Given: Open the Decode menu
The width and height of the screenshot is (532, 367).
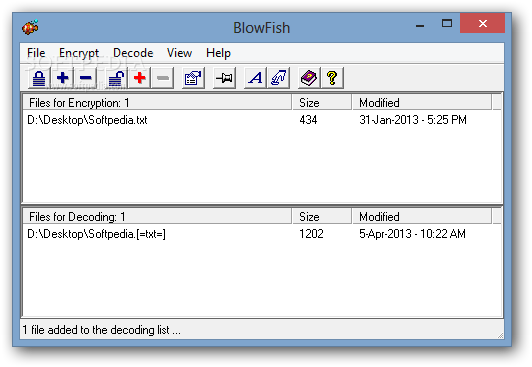Looking at the screenshot, I should [133, 53].
